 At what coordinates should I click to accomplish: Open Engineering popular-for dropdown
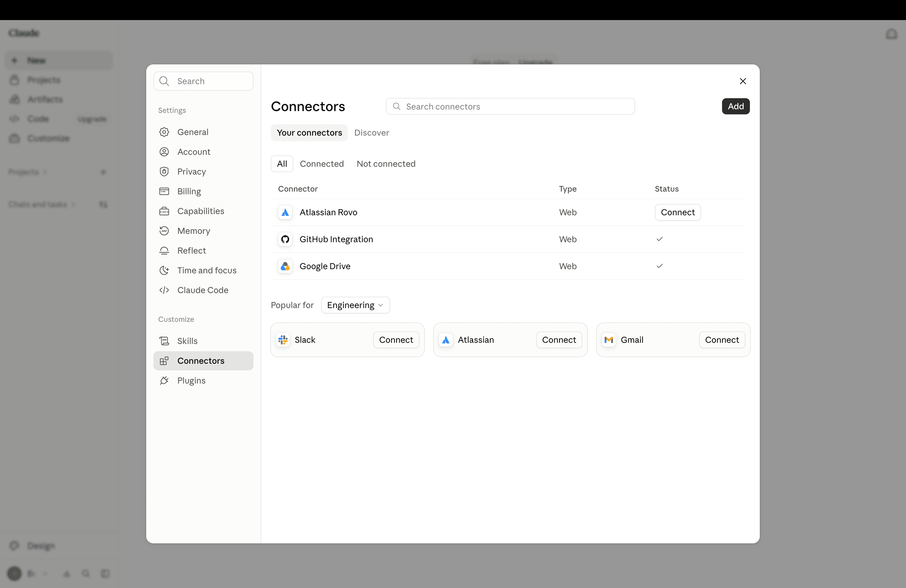[x=355, y=305]
